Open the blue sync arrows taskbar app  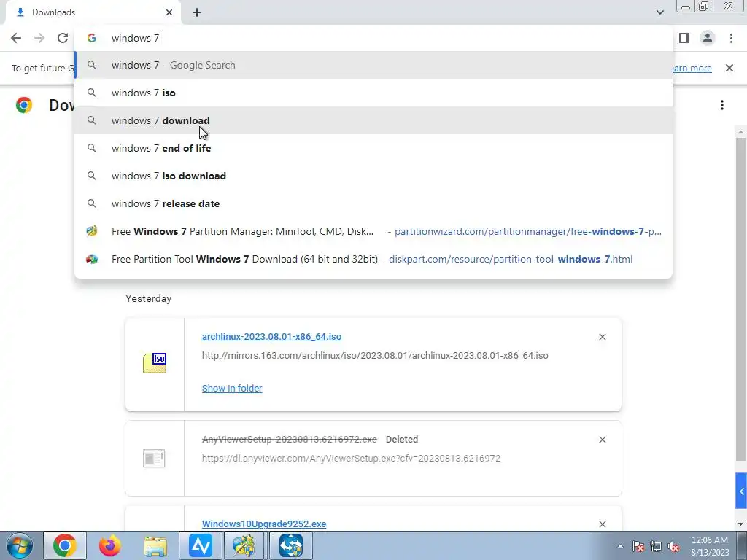point(291,545)
